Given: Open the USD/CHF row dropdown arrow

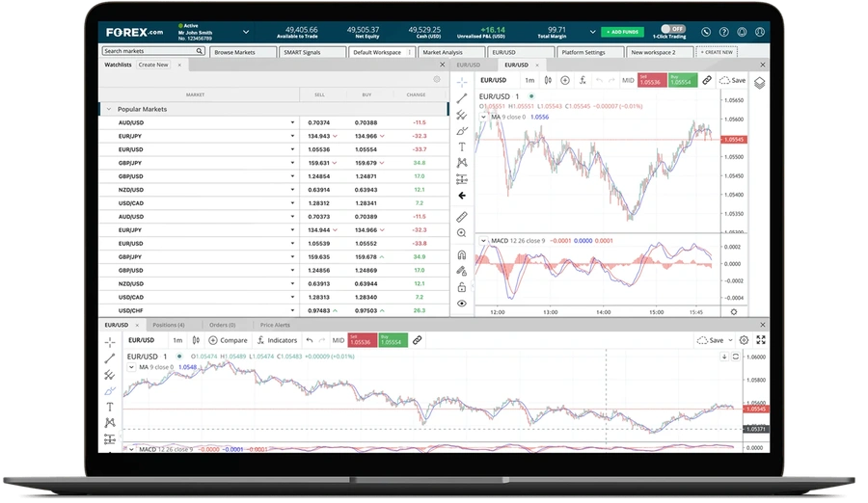Looking at the screenshot, I should 292,310.
